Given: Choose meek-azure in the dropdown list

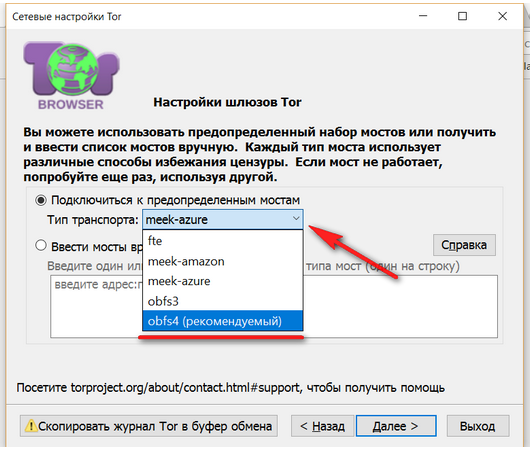Looking at the screenshot, I should tap(223, 281).
